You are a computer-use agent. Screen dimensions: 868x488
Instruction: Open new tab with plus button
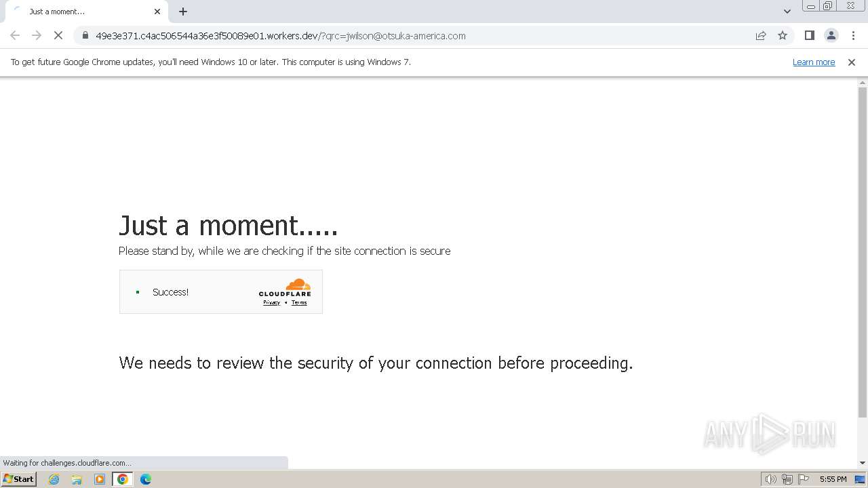click(x=183, y=12)
